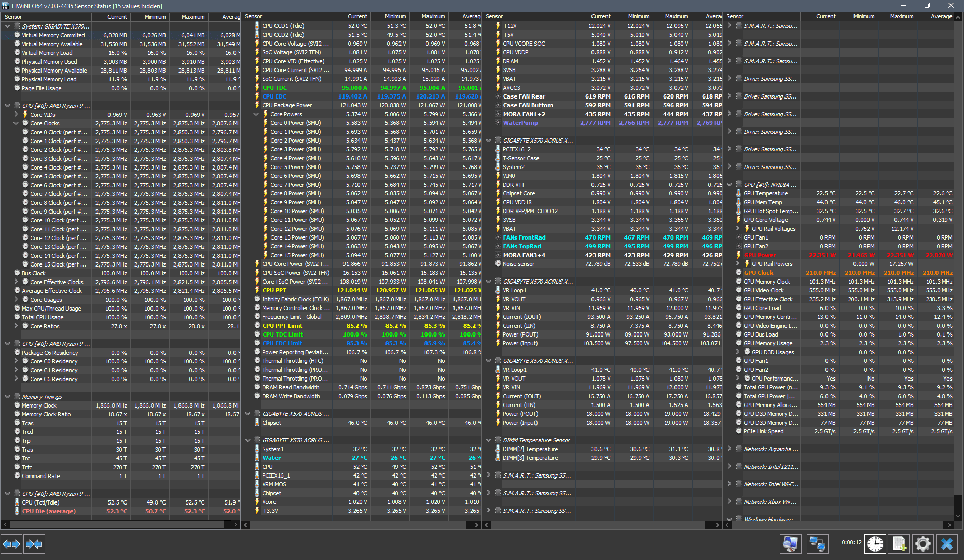Click the shrink columns arrows button
Viewport: 964px width, 560px height.
[x=34, y=544]
